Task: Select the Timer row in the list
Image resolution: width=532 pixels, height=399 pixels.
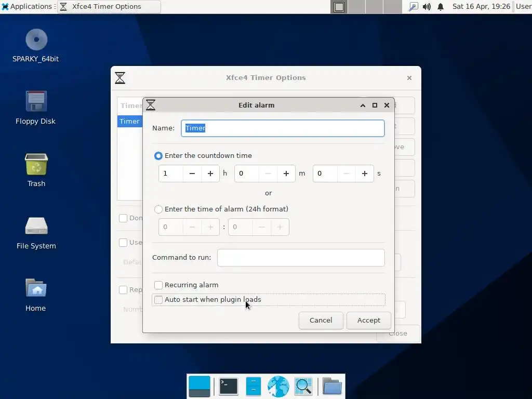Action: click(129, 122)
